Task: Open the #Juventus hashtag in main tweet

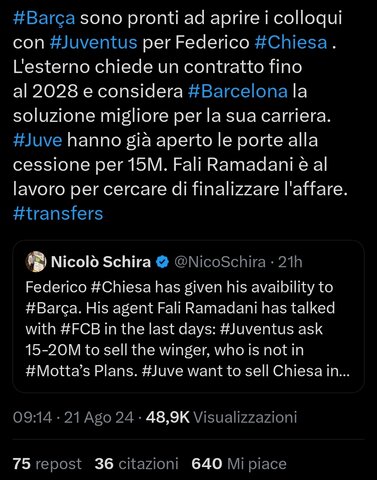Action: (93, 43)
